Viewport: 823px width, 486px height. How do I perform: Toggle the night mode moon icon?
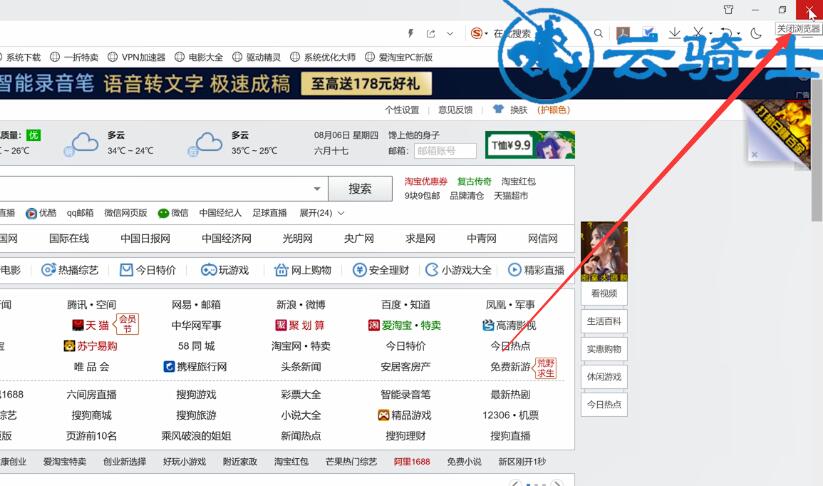756,34
